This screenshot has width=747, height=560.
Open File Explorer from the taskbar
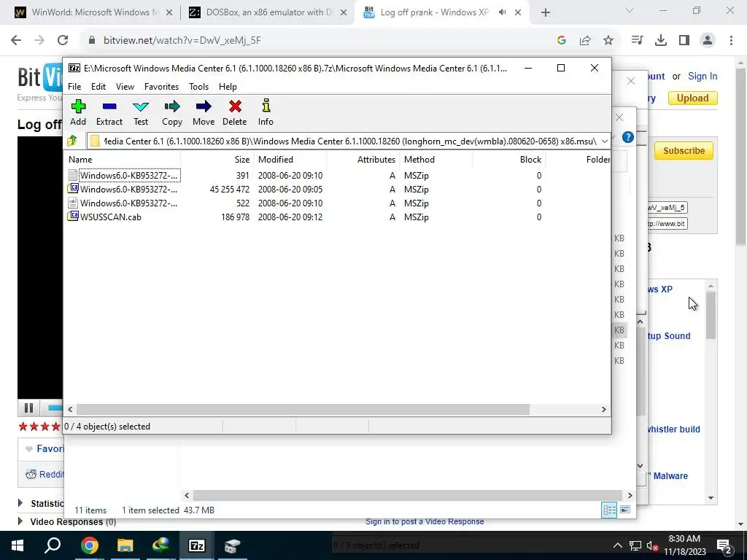pos(125,545)
